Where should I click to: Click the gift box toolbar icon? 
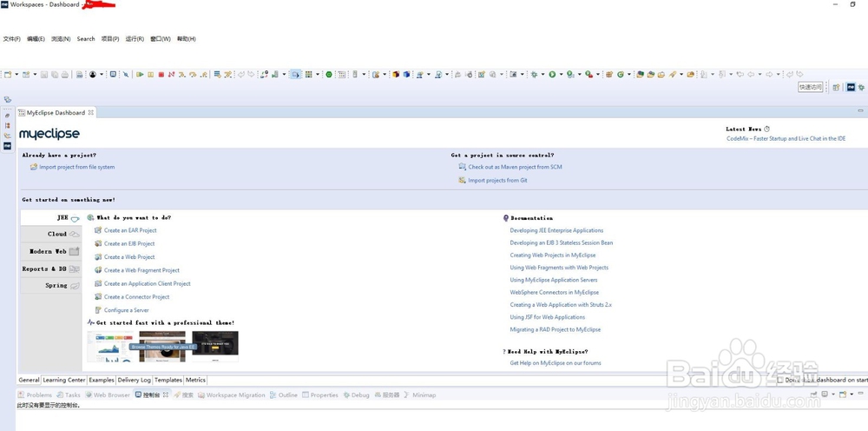[609, 74]
